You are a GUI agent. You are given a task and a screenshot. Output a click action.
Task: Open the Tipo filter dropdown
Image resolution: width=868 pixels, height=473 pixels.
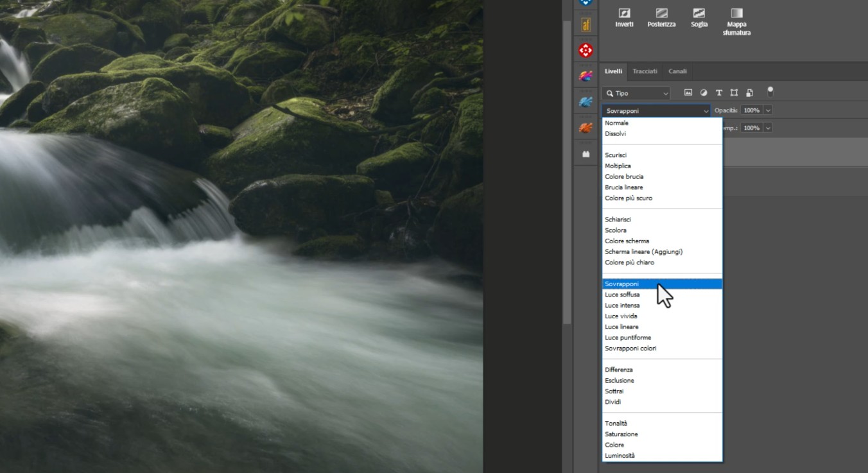[635, 93]
